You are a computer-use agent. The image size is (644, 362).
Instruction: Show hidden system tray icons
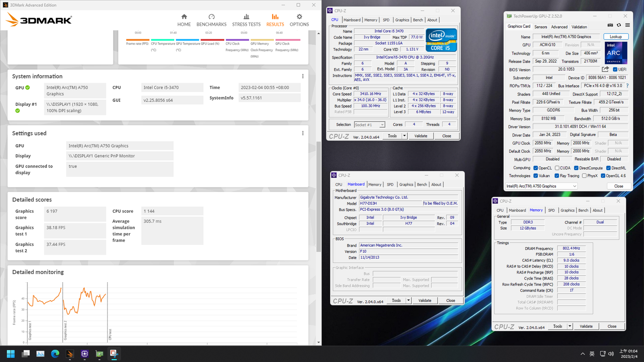583,354
